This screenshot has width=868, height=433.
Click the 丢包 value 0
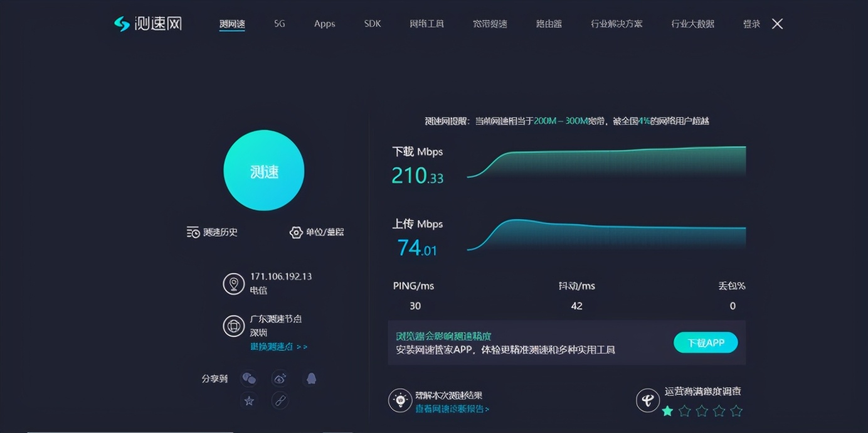tap(733, 306)
